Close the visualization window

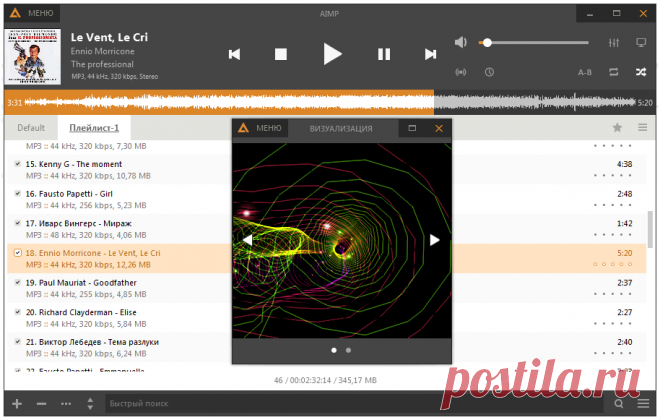(x=439, y=128)
